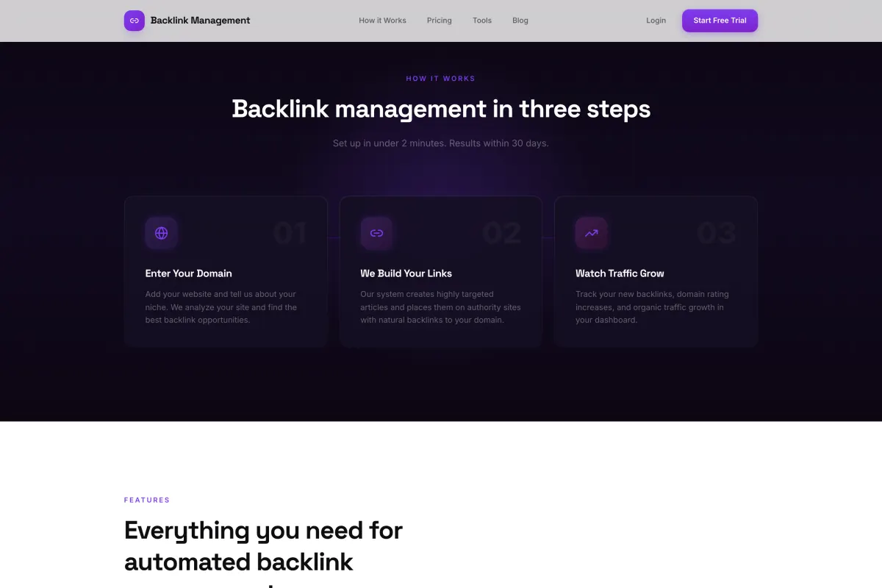Click the Backlink Management brand name
This screenshot has height=588, width=882.
200,21
